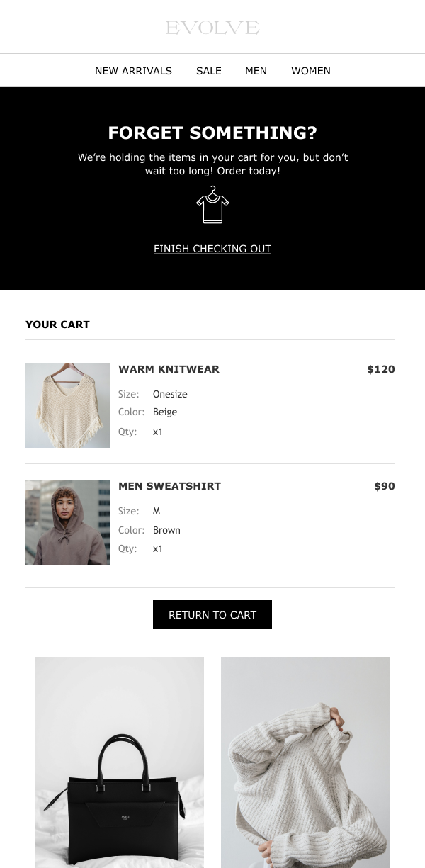
Task: Click the $120 price of Warm Knitwear
Action: tap(381, 369)
